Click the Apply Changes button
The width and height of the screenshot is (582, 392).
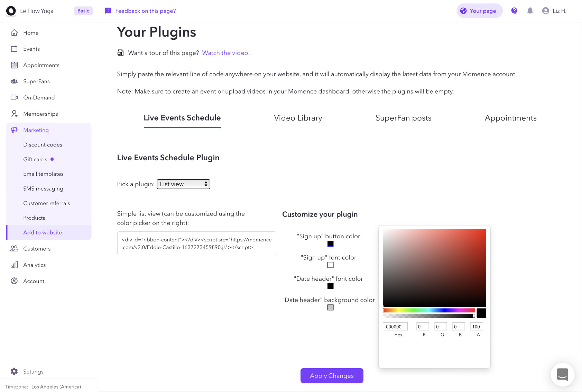tap(332, 375)
